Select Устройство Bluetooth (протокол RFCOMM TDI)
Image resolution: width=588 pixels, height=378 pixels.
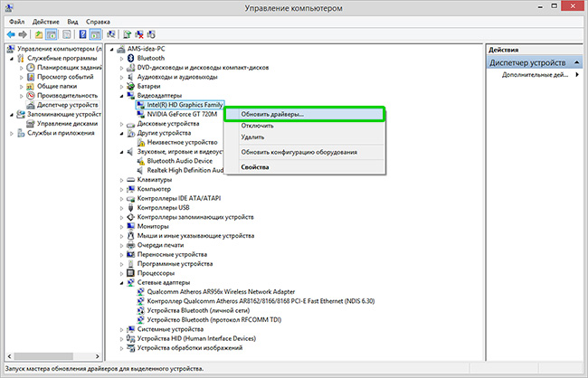point(214,320)
